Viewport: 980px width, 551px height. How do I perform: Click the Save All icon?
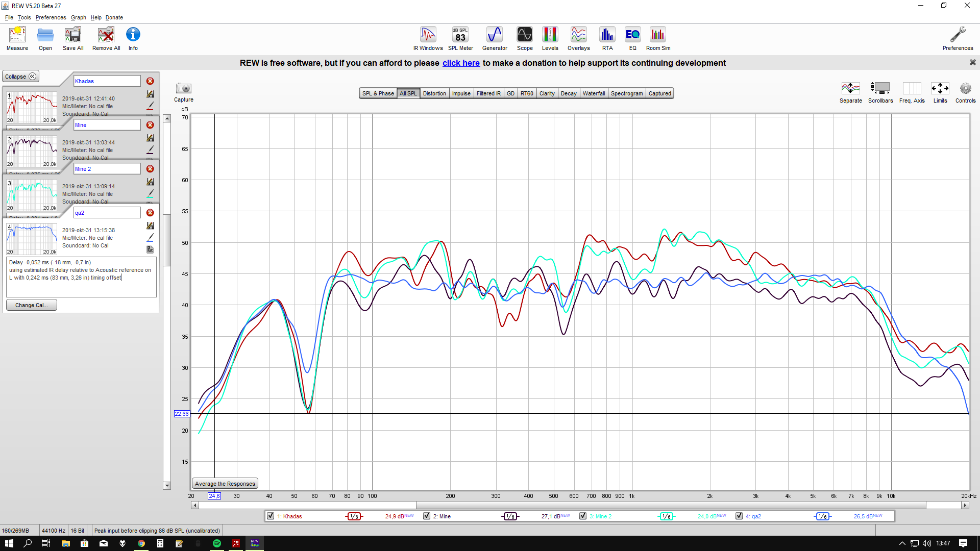pos(73,39)
